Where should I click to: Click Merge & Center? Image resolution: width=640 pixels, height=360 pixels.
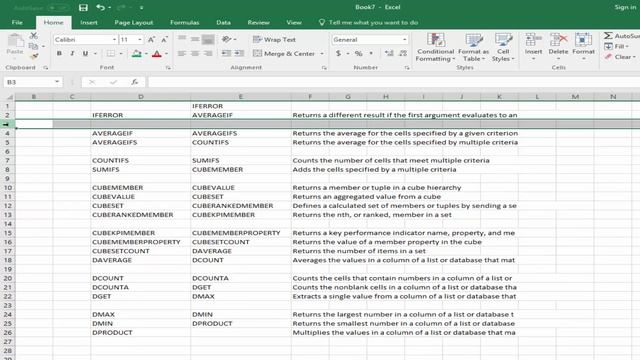284,53
